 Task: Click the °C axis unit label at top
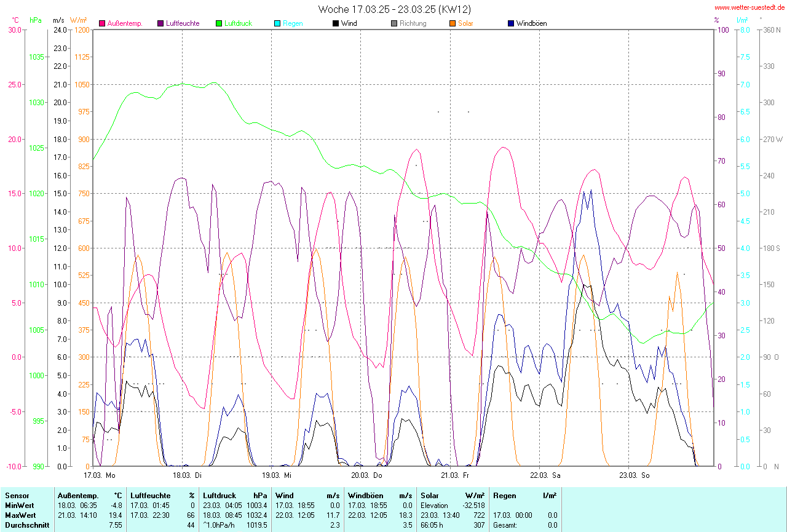(15, 20)
